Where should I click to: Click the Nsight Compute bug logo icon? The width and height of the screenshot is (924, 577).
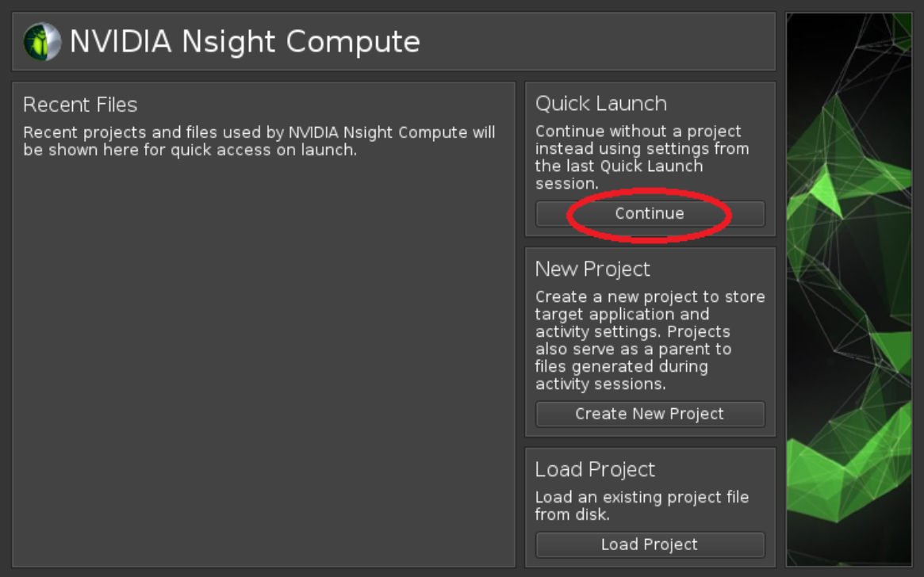(41, 42)
